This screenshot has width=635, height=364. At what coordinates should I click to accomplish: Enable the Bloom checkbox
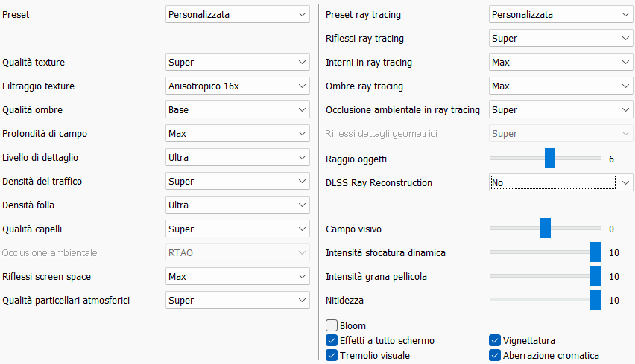[x=332, y=325]
